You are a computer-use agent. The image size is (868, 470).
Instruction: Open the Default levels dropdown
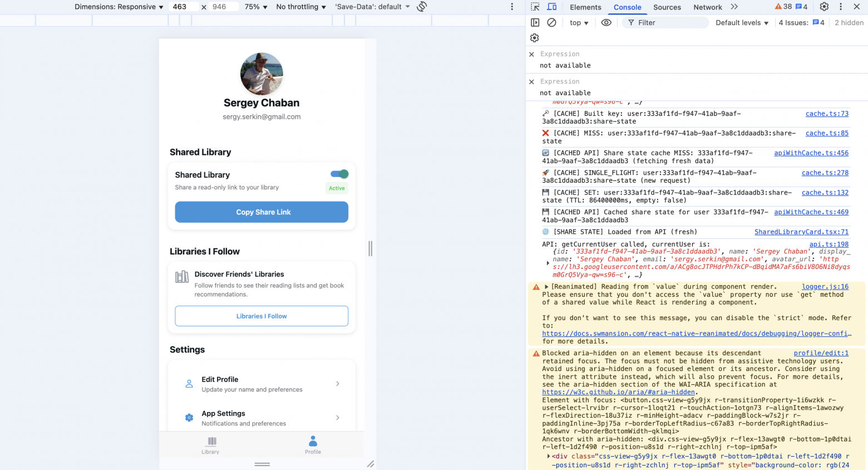click(742, 23)
